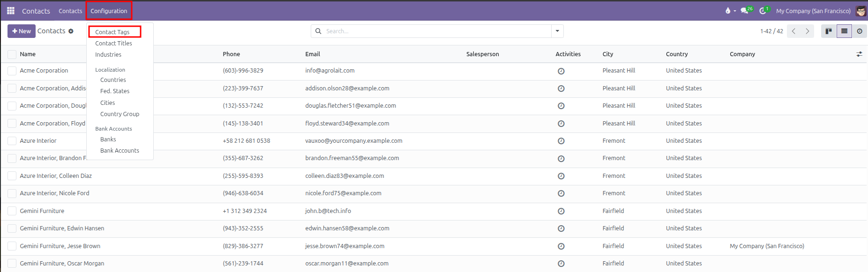Go to next page of records
Image resolution: width=868 pixels, height=272 pixels.
(x=807, y=31)
